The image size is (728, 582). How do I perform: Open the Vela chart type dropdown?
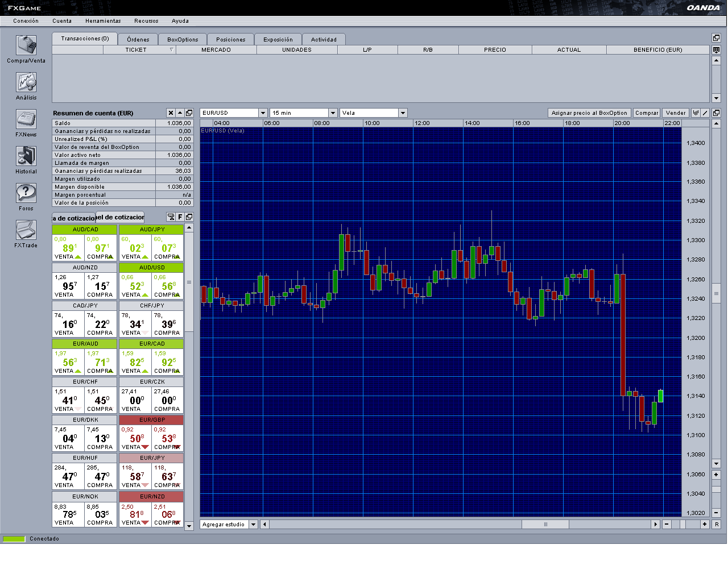pyautogui.click(x=403, y=113)
